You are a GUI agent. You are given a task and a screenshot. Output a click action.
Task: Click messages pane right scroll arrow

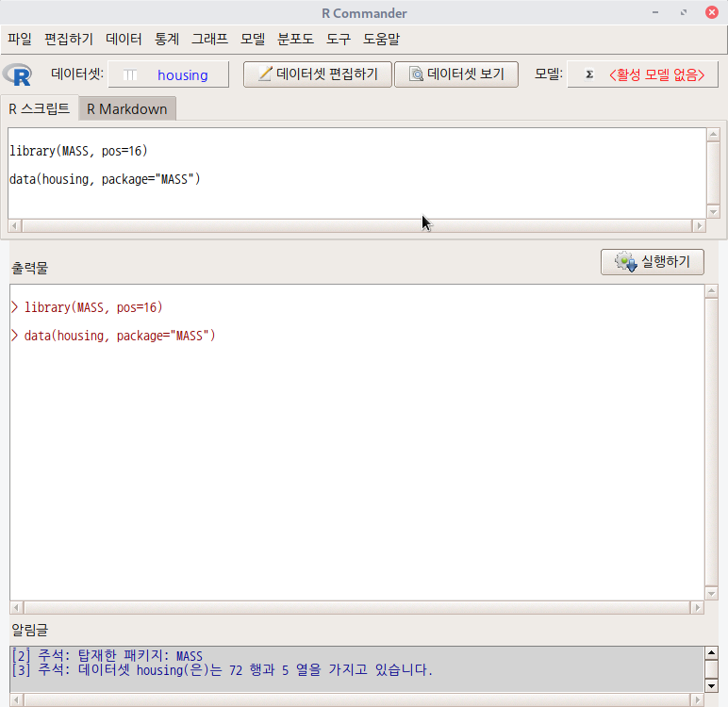(x=697, y=699)
